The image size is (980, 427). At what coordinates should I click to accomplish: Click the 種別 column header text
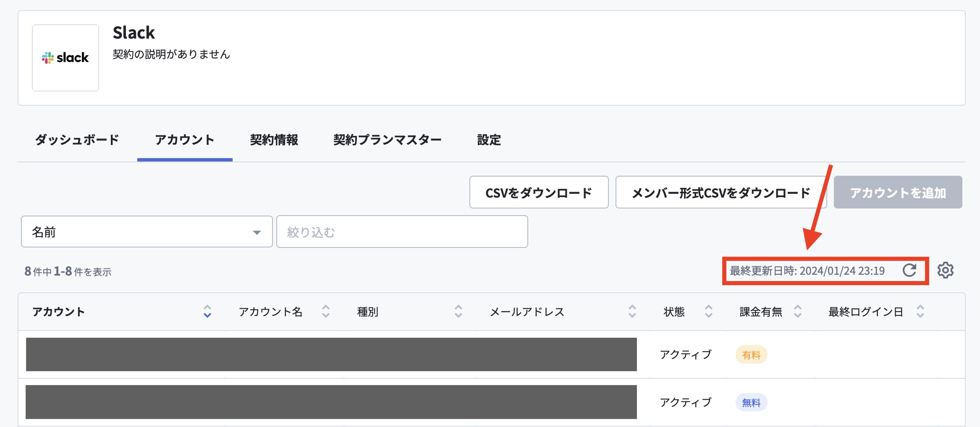coord(368,312)
